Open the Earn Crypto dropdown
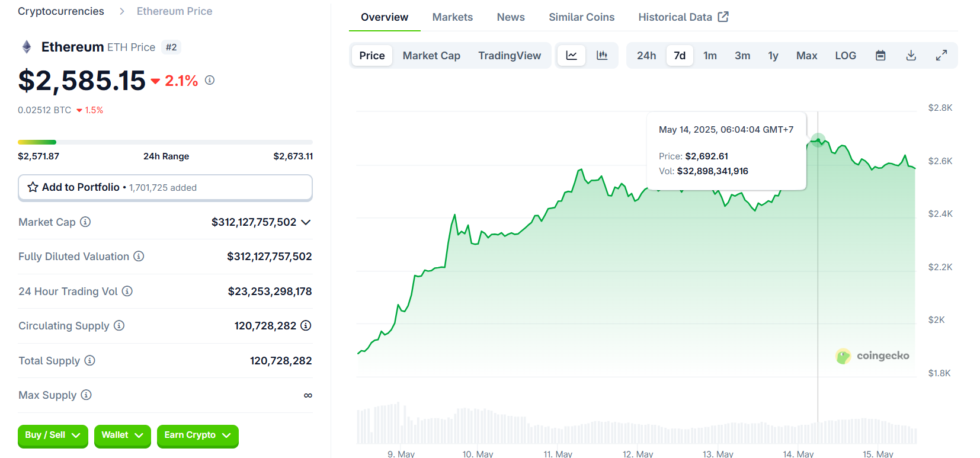 pyautogui.click(x=197, y=435)
